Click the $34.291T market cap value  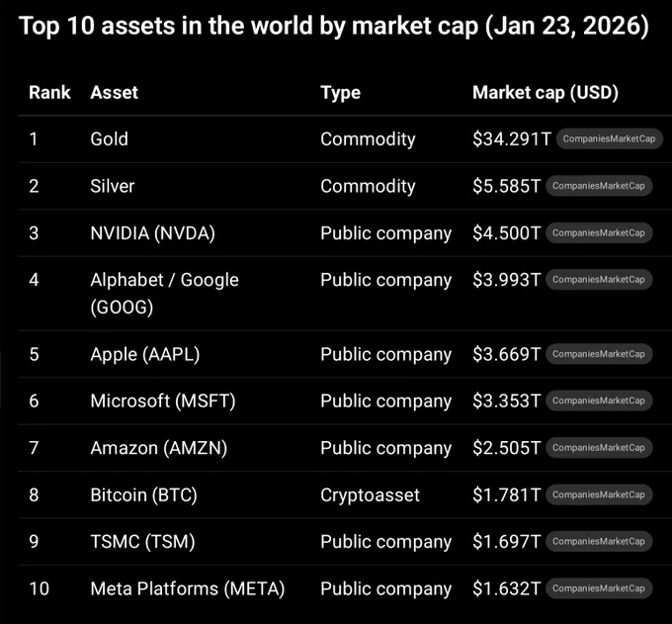(512, 139)
